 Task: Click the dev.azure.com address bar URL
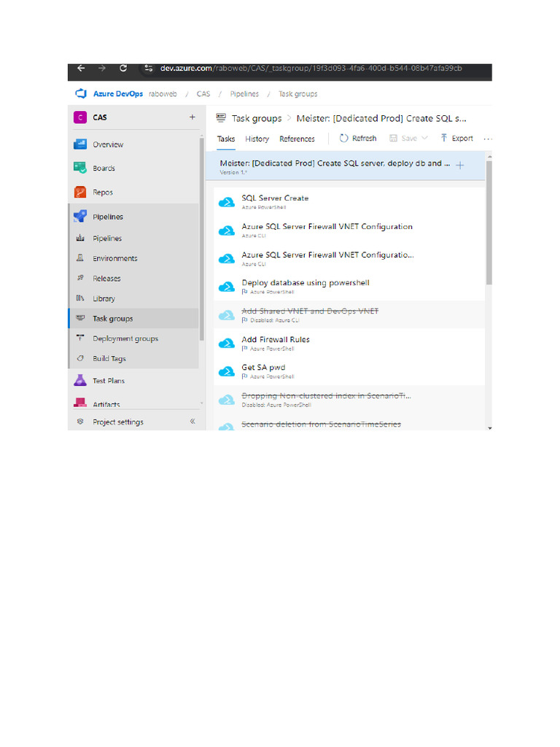(311, 68)
